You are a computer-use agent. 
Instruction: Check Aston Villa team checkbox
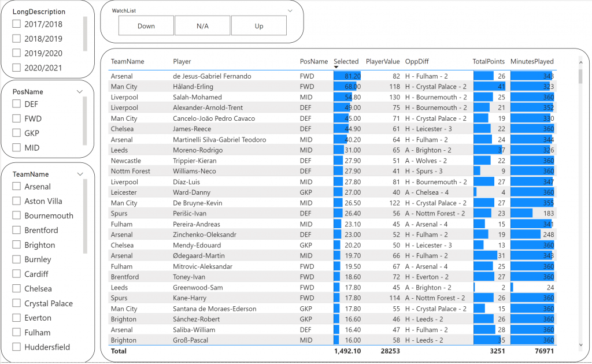16,201
